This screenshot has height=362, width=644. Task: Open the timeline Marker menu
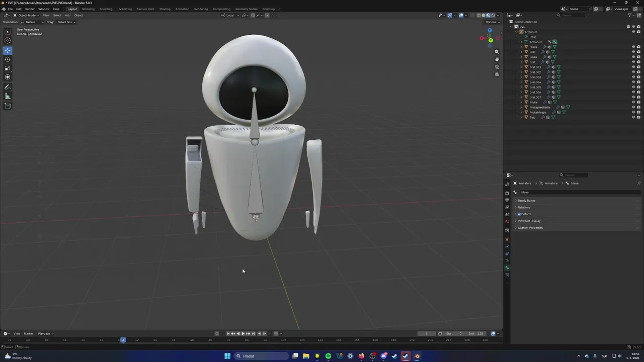tap(28, 333)
